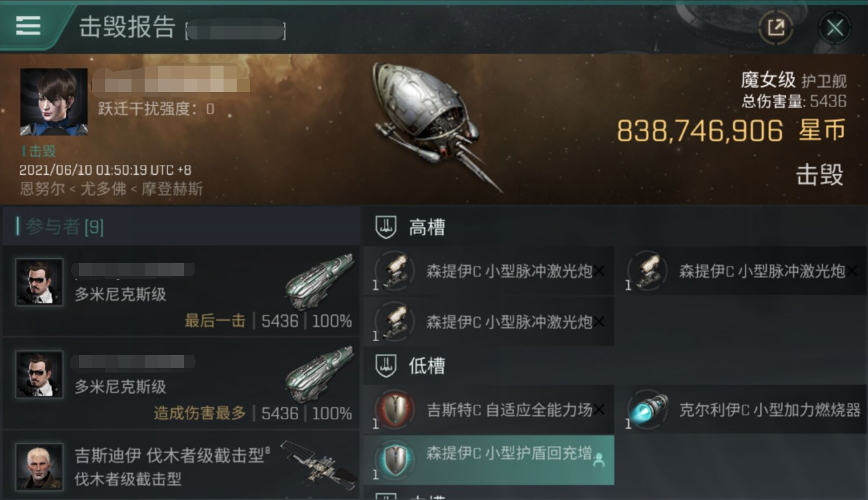This screenshot has height=500, width=868.
Task: Open the 造成伤害最多 attacker's portrait
Action: [x=39, y=375]
